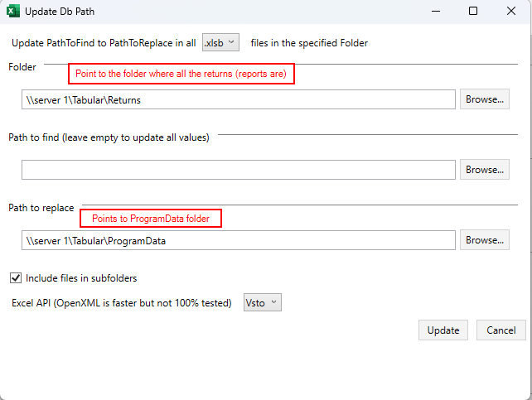Toggle the Include files in subfolders checkbox

[x=16, y=278]
